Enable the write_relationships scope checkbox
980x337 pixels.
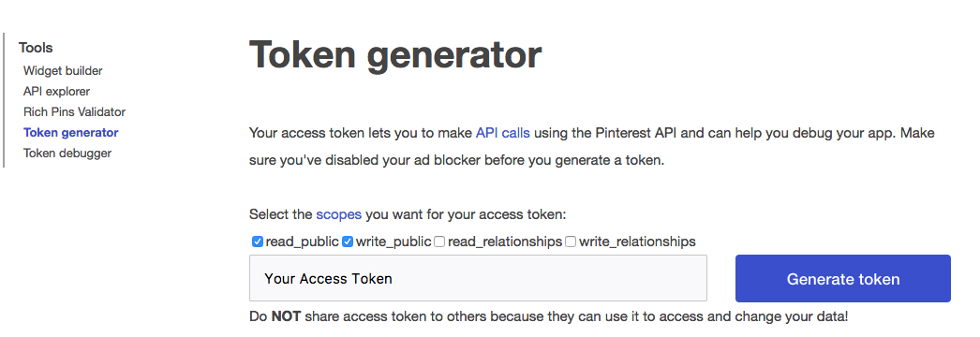point(571,242)
